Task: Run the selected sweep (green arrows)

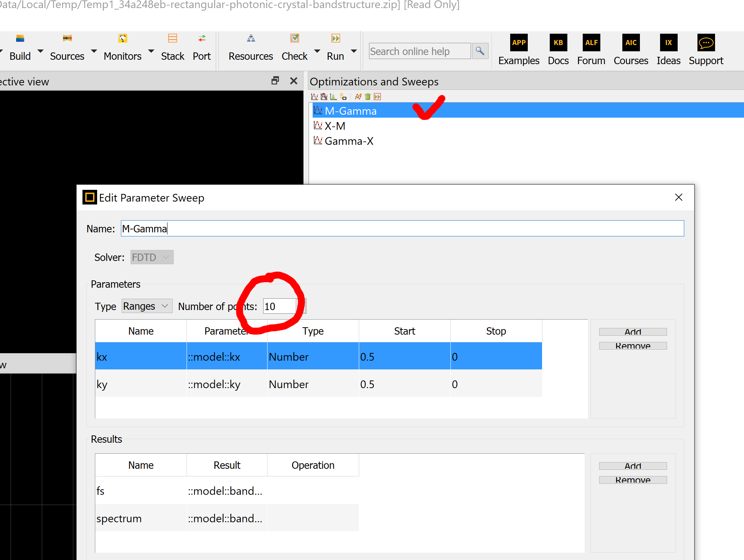Action: [x=377, y=97]
